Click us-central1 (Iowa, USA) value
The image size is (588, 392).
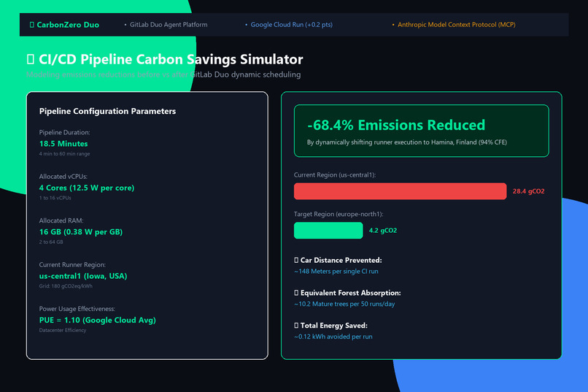pos(83,276)
